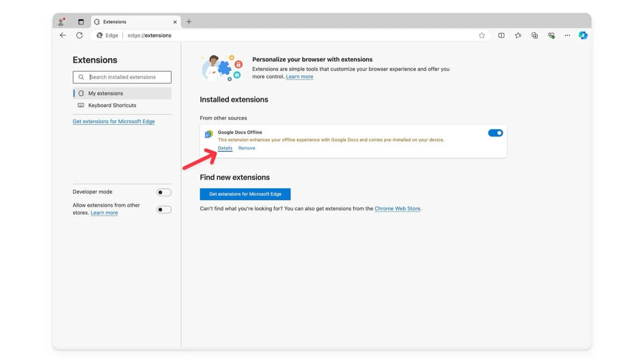Open the profile avatar icon

pos(61,22)
